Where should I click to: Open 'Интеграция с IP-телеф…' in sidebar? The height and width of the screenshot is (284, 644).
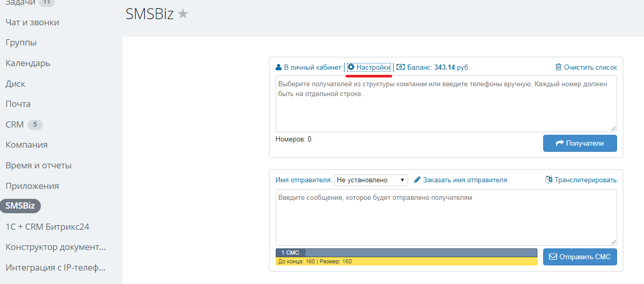[x=55, y=267]
